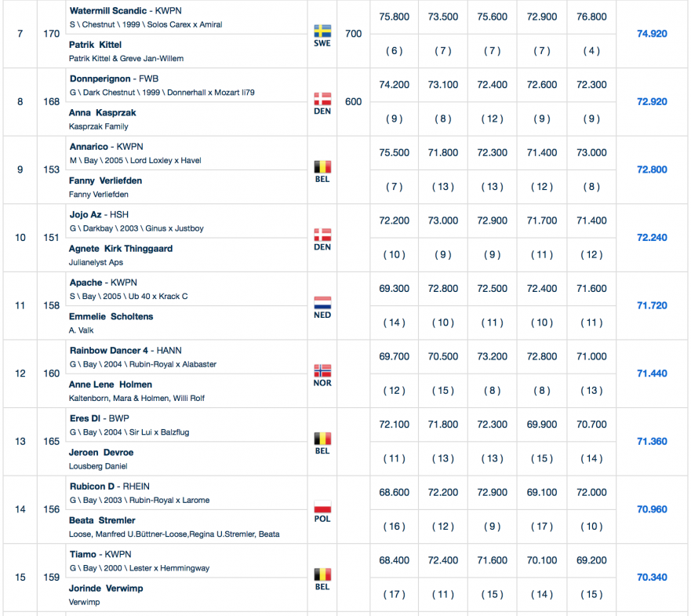Select rider name Agnete Kirk Thinggaard
691x616 pixels.
click(121, 249)
